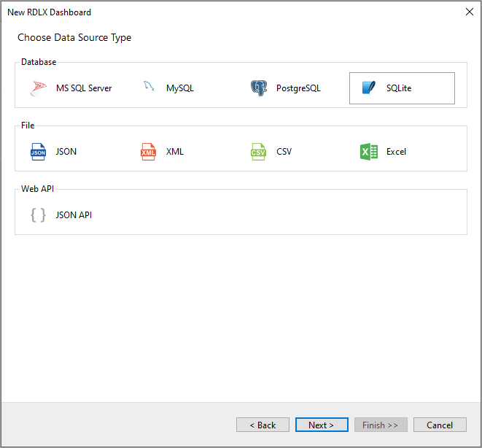The width and height of the screenshot is (482, 448).
Task: Pick the CSV file icon
Action: coord(258,152)
